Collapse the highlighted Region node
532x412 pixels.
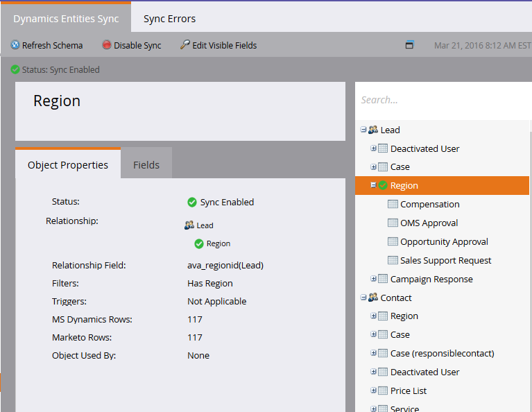(x=373, y=185)
